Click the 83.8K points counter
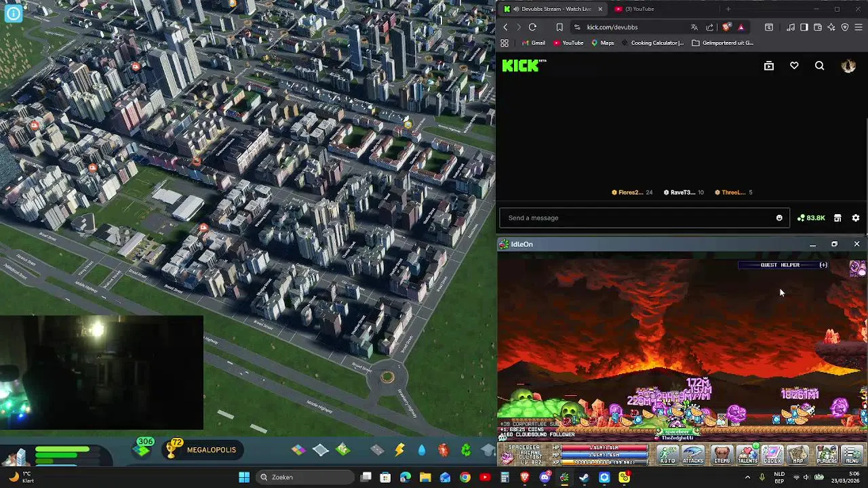Viewport: 868px width, 488px height. pyautogui.click(x=811, y=218)
